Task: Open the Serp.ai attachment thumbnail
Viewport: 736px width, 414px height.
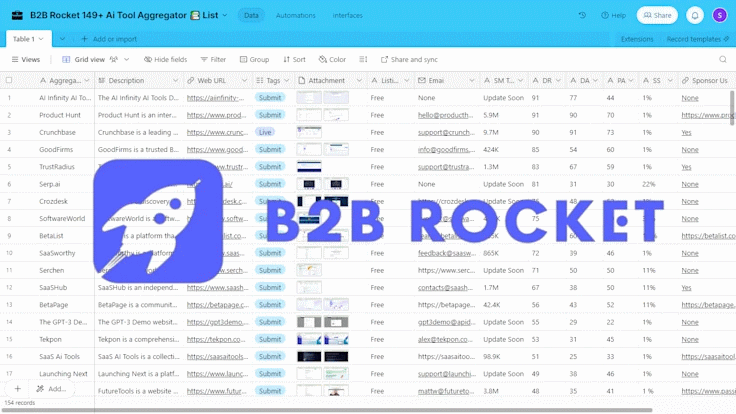Action: click(309, 184)
